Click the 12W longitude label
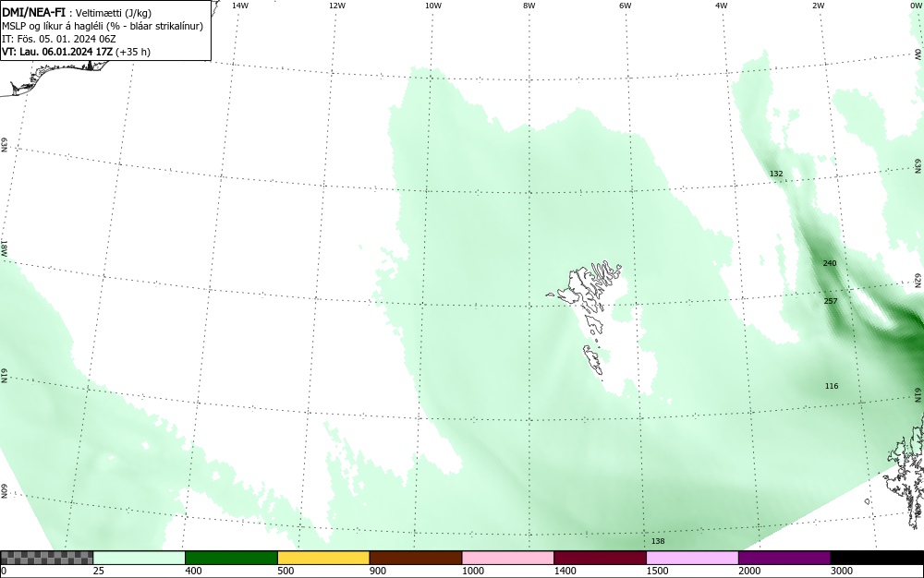The height and width of the screenshot is (578, 924). tap(336, 6)
